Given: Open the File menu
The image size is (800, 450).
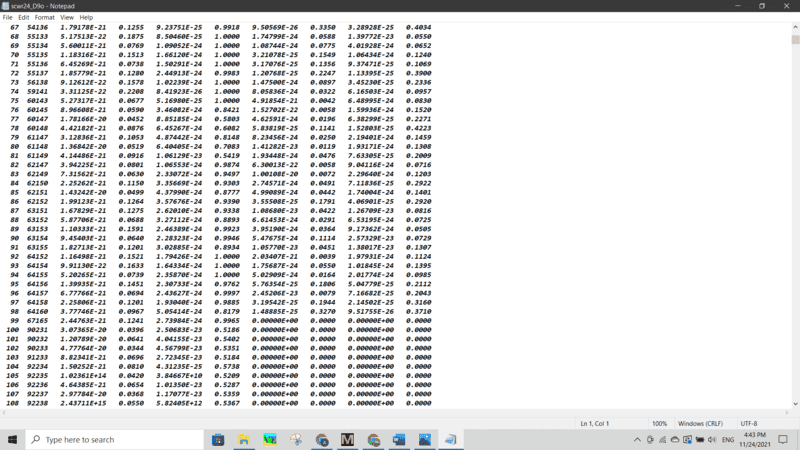Looking at the screenshot, I should [8, 17].
